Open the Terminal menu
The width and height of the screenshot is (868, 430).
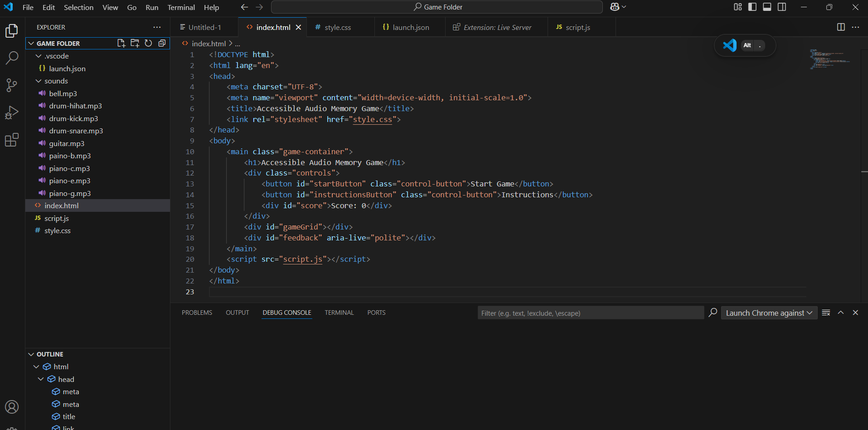(x=181, y=7)
